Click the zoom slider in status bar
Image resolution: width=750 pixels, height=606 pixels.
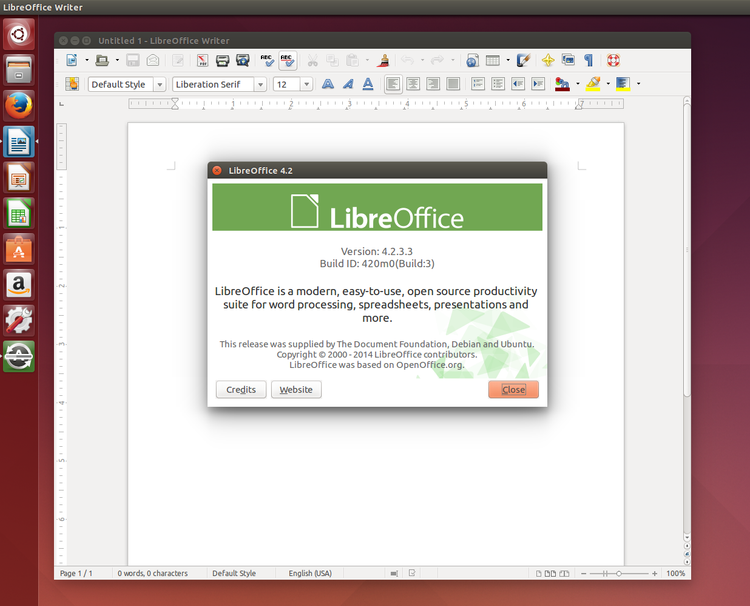tap(618, 573)
